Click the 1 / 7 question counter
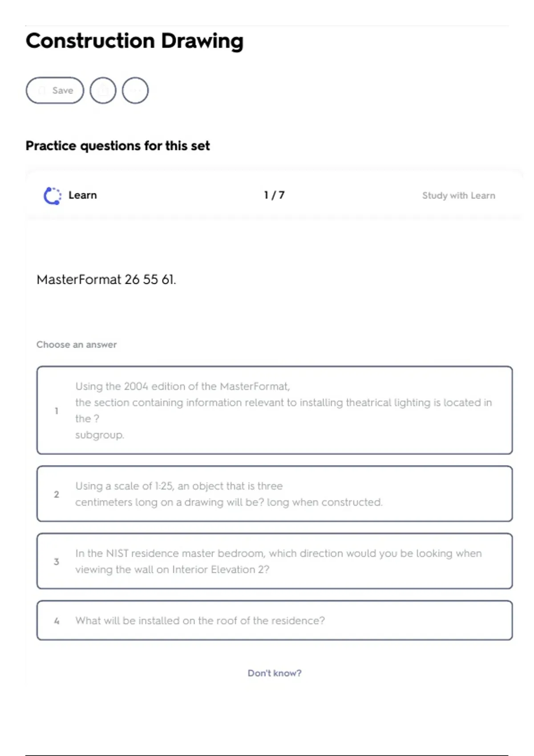Screen dimensions: 534x756 pos(274,195)
